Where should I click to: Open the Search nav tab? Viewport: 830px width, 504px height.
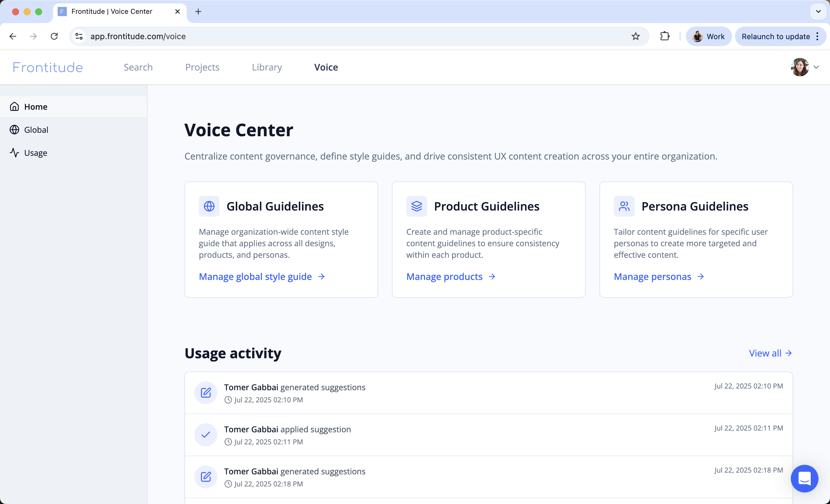tap(138, 67)
